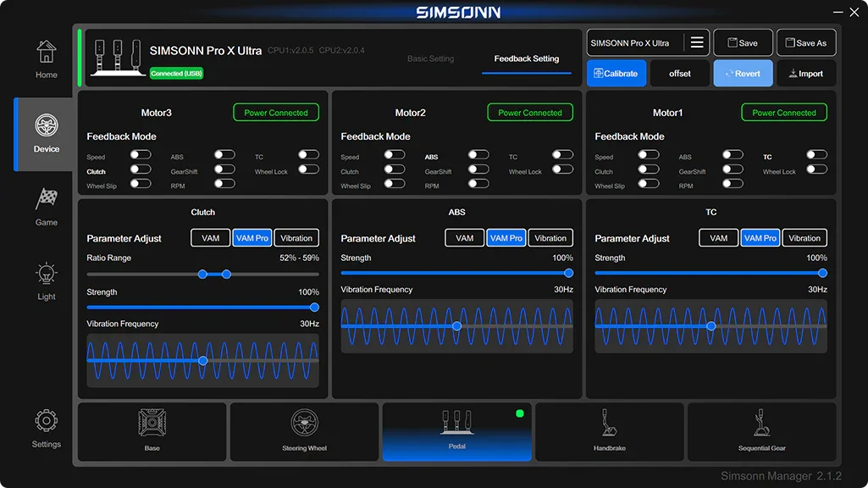Click the offset button
The height and width of the screenshot is (488, 868).
point(680,73)
